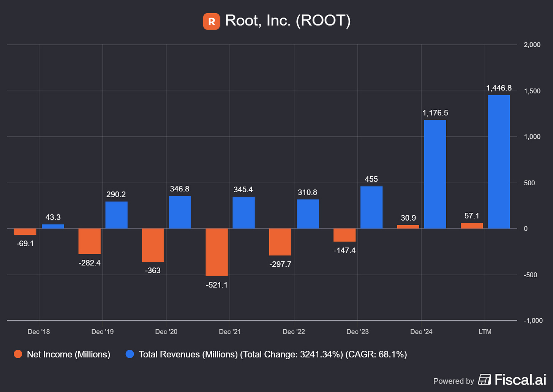The width and height of the screenshot is (553, 392).
Task: Click the Powered by text
Action: [x=453, y=381]
